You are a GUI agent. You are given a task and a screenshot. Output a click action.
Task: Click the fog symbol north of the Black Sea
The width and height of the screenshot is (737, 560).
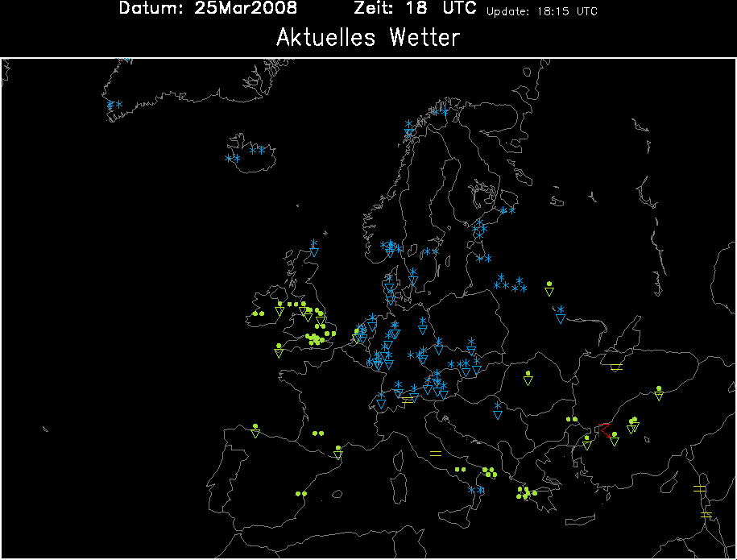coord(616,367)
